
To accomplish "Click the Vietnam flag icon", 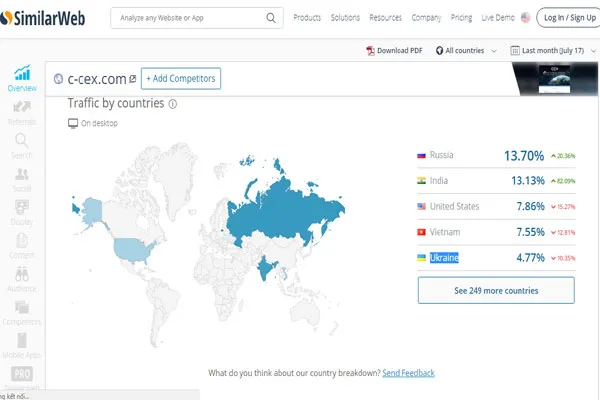I will pyautogui.click(x=421, y=232).
